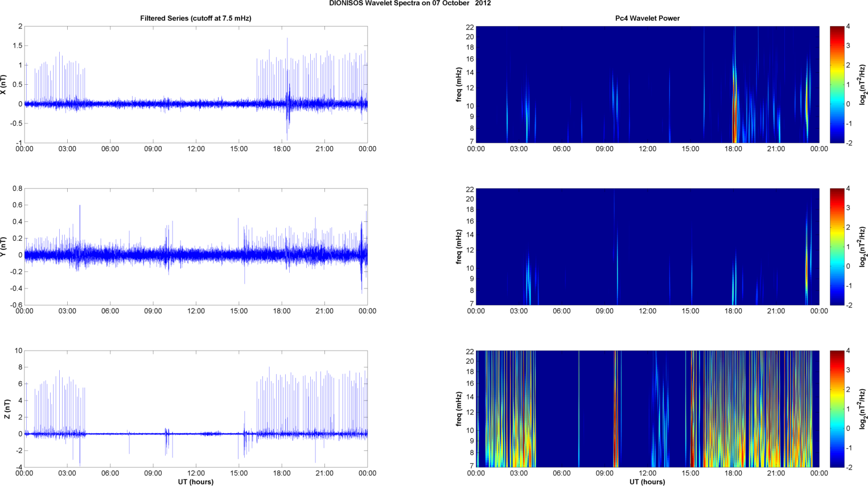
Task: Click the bottom spectrogram's colorbar
Action: pos(837,409)
